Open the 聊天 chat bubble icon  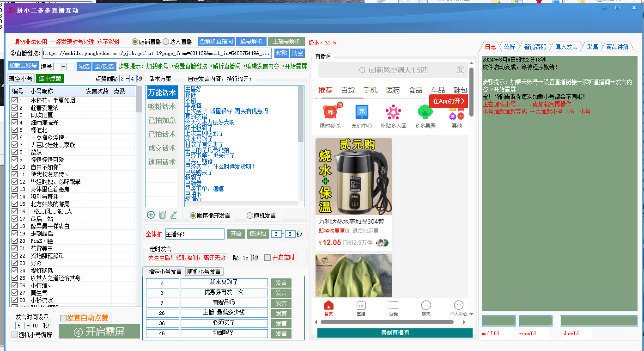[426, 305]
